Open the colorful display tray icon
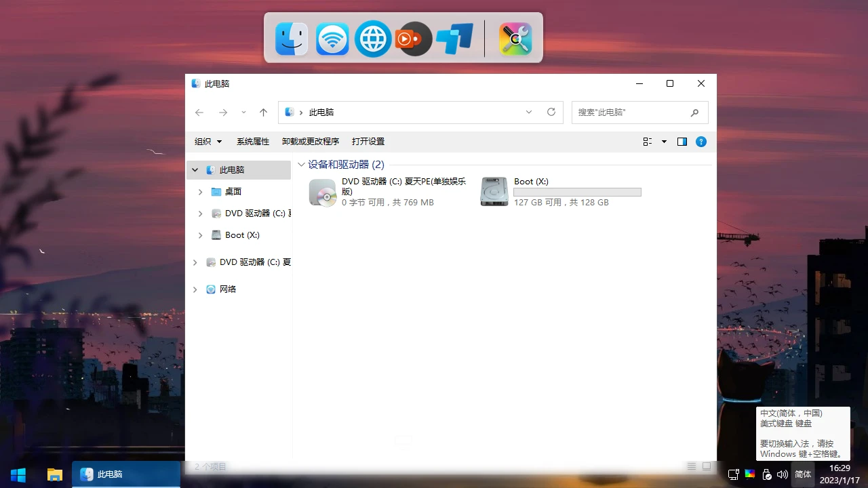Screen dimensions: 868x488 click(x=750, y=474)
